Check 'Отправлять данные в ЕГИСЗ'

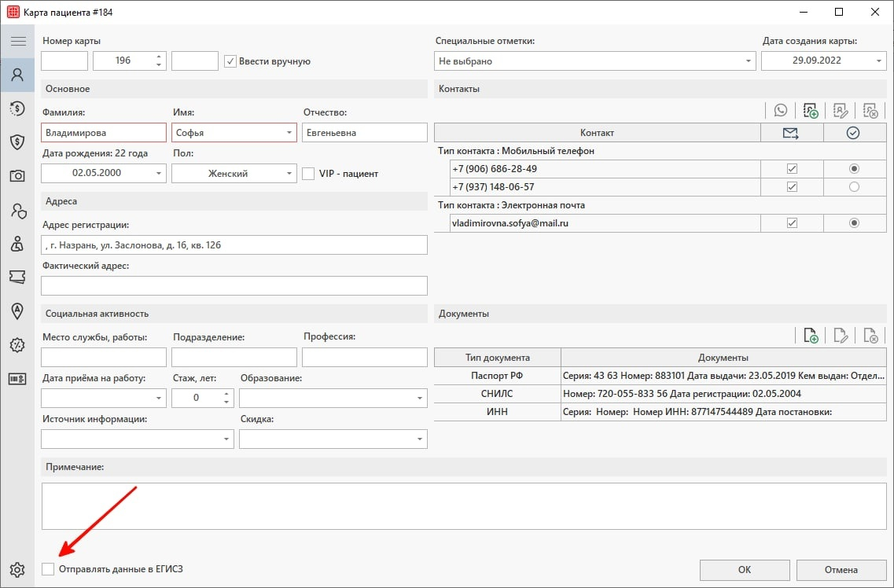point(49,568)
